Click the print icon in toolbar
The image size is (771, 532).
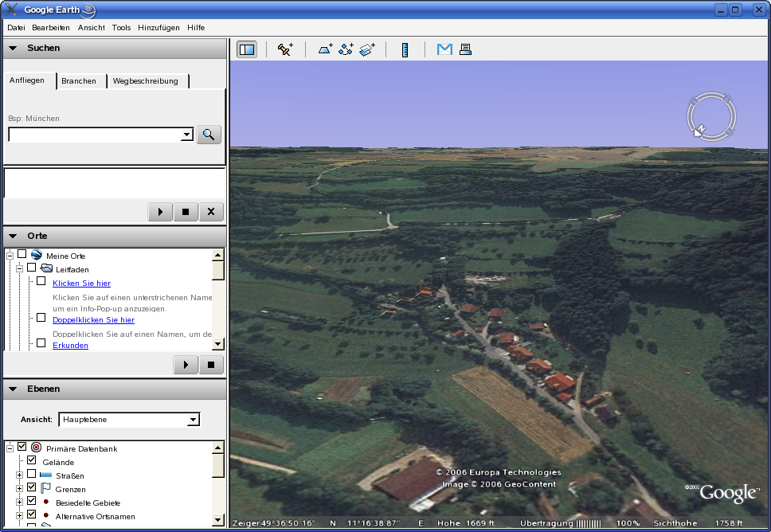465,49
